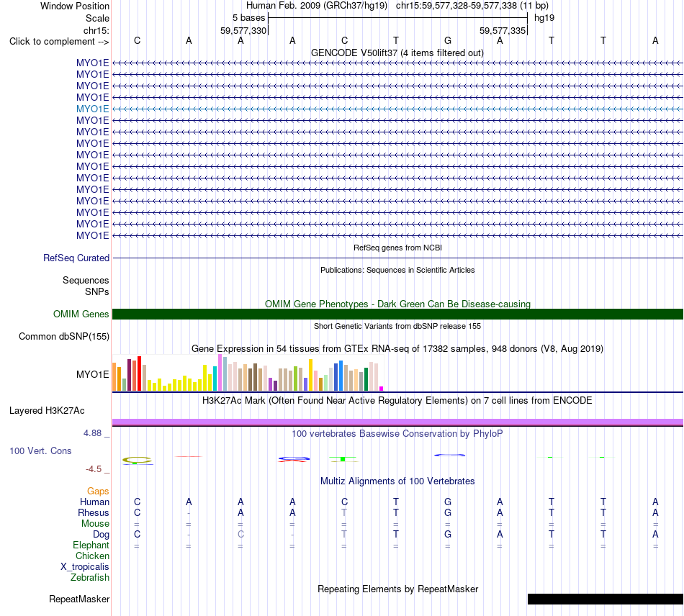Open Common dbSNP(155) track label
Image resolution: width=684 pixels, height=616 pixels.
64,337
